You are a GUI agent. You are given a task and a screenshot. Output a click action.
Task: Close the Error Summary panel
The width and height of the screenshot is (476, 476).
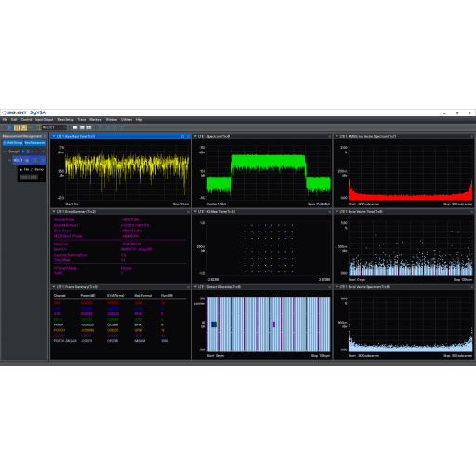[188, 212]
